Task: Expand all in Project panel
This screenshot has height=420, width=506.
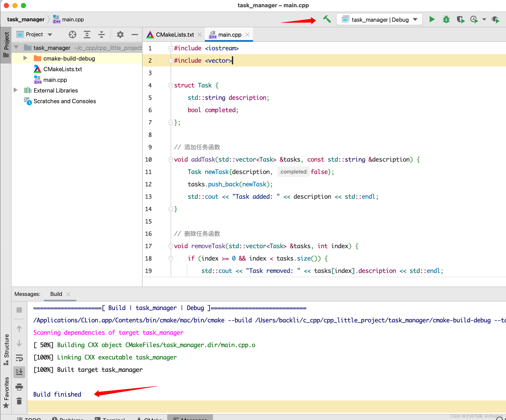Action: 87,35
